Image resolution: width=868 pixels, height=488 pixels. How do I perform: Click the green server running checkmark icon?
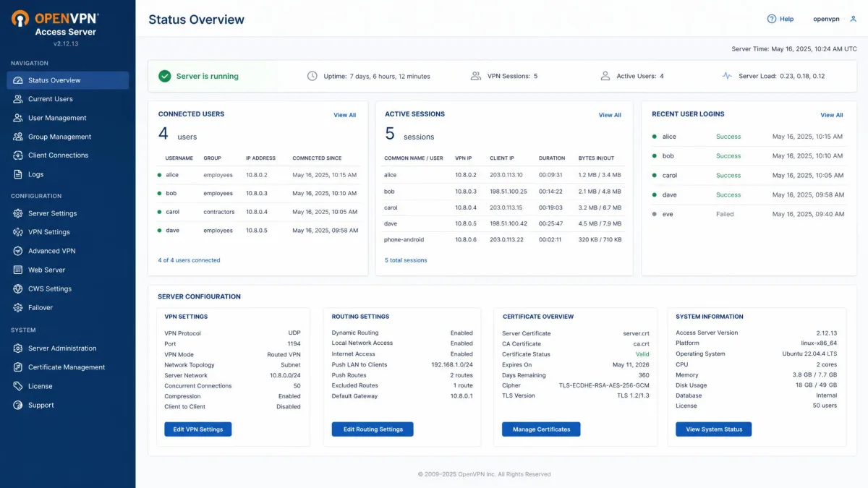(x=165, y=76)
